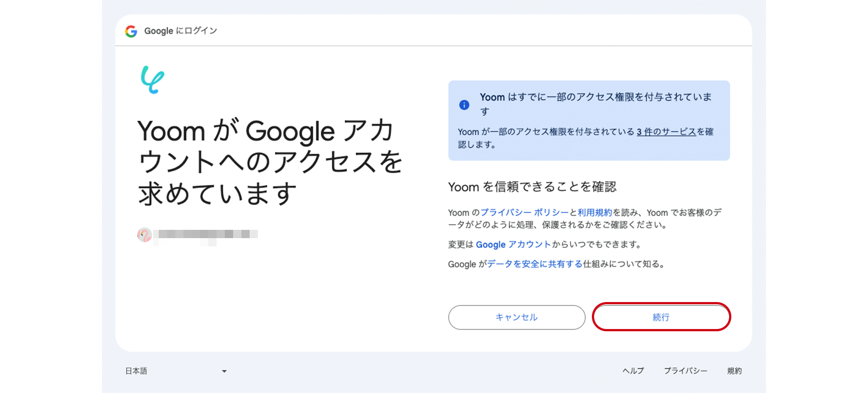Open Yoom's プライバシー ポリシー link
868x393 pixels.
pyautogui.click(x=524, y=213)
